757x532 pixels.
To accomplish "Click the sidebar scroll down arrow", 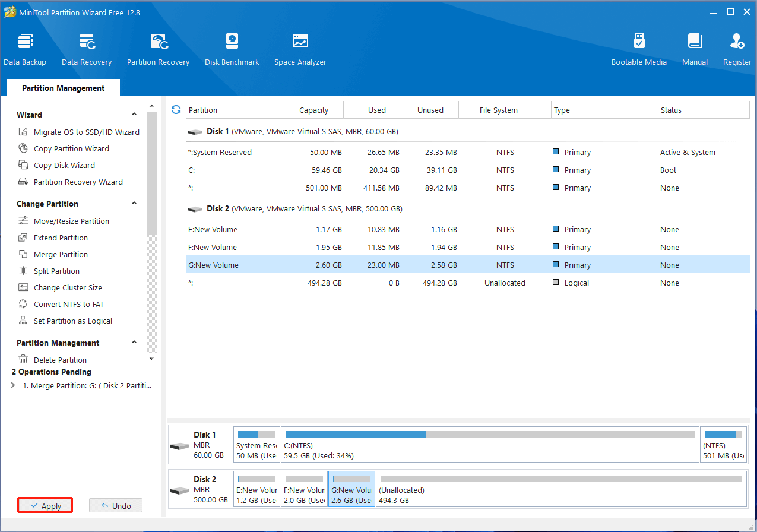I will (x=151, y=359).
